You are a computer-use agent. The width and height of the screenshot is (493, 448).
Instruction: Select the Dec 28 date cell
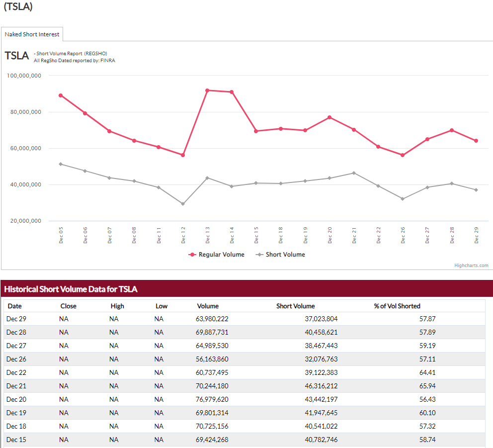click(x=16, y=332)
